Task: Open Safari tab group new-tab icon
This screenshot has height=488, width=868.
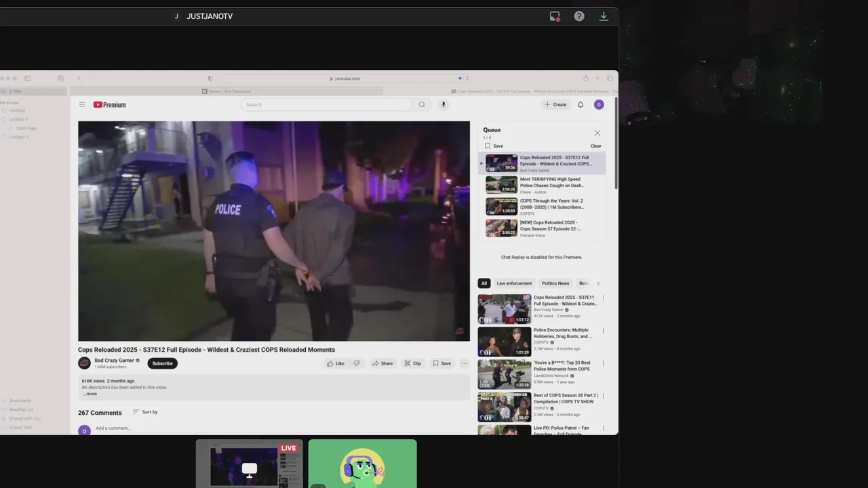Action: 61,79
